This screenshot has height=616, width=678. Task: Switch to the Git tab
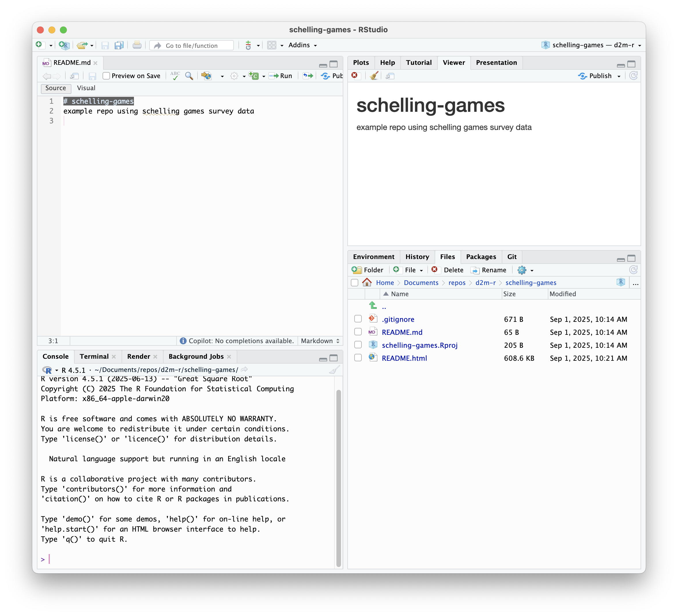[x=512, y=257]
